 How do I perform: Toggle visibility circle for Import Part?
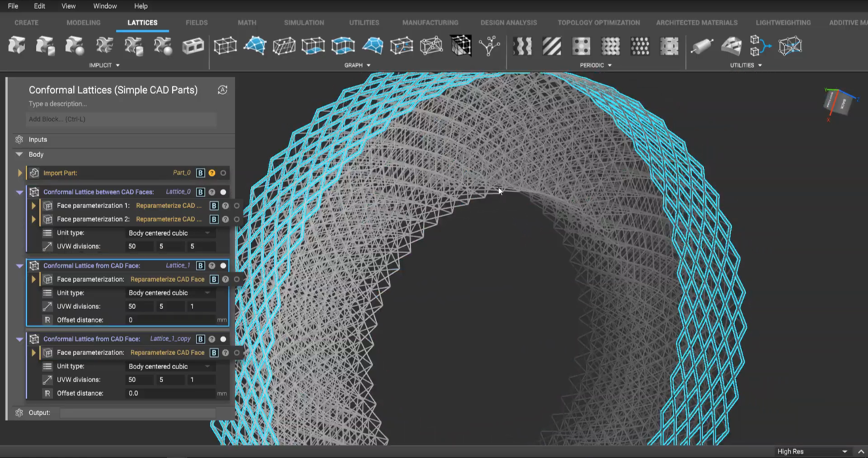pos(223,173)
